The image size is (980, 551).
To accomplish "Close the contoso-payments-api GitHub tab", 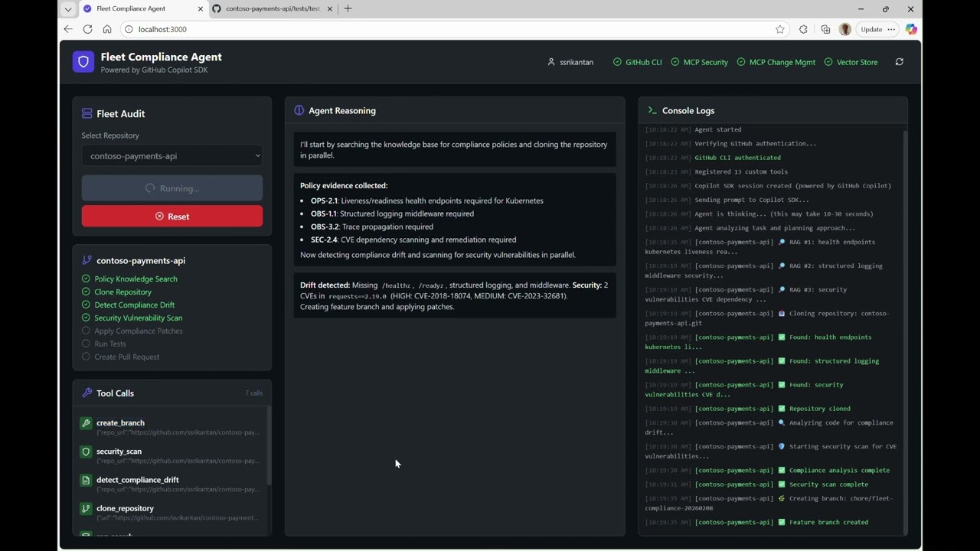I will (x=328, y=8).
